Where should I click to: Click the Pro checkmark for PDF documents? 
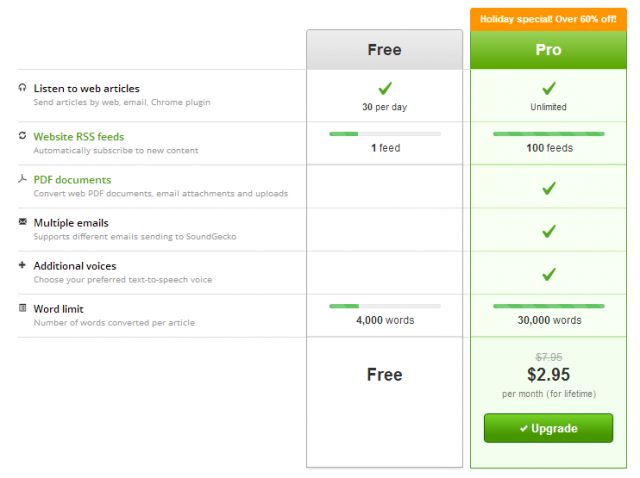(x=548, y=187)
